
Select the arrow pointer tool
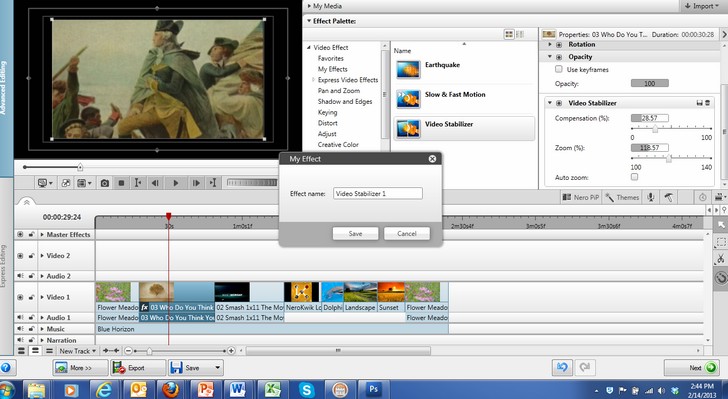click(x=721, y=225)
